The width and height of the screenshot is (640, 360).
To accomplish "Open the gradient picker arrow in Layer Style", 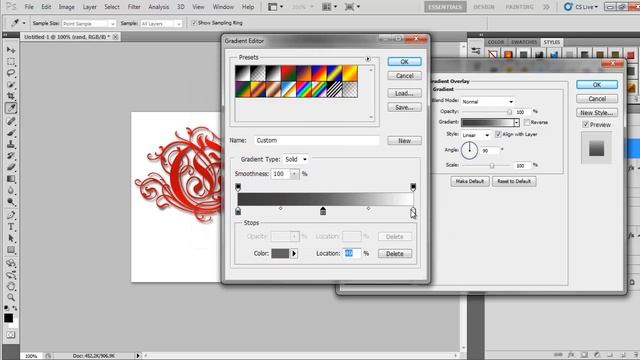I will coord(516,122).
